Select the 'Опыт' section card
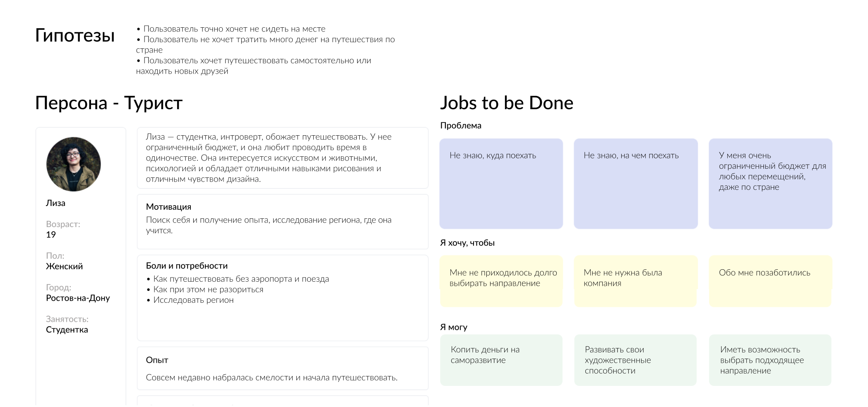This screenshot has height=407, width=868. [x=283, y=368]
